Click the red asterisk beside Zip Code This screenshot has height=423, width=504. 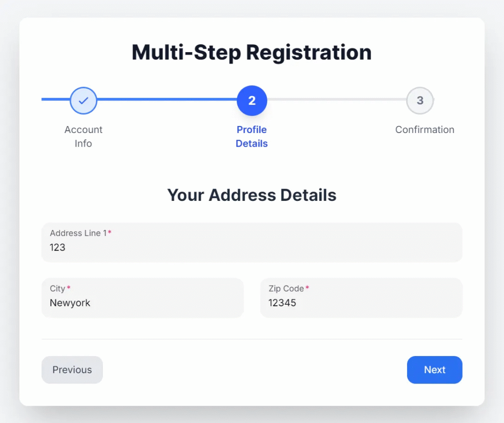point(308,288)
